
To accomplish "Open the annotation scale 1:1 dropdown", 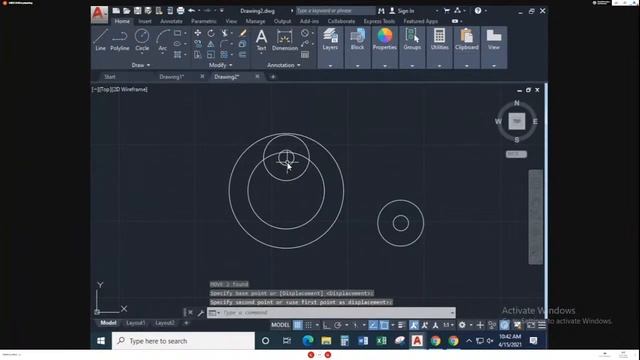I will 449,325.
